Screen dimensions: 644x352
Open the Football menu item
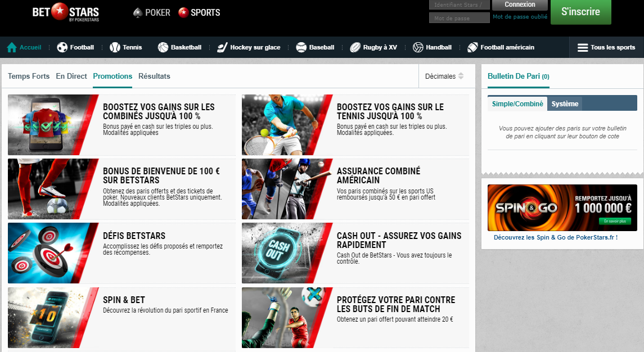75,47
